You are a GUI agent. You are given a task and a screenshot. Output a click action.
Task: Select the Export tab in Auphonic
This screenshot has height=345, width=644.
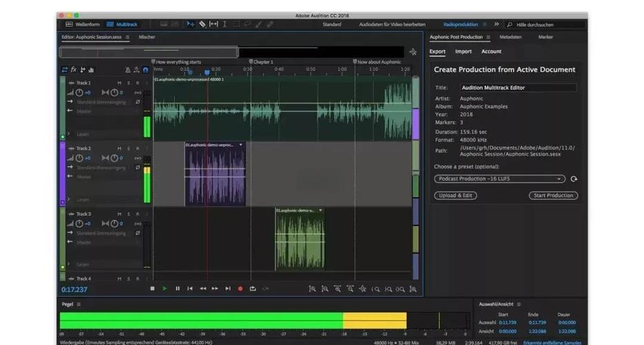(438, 51)
